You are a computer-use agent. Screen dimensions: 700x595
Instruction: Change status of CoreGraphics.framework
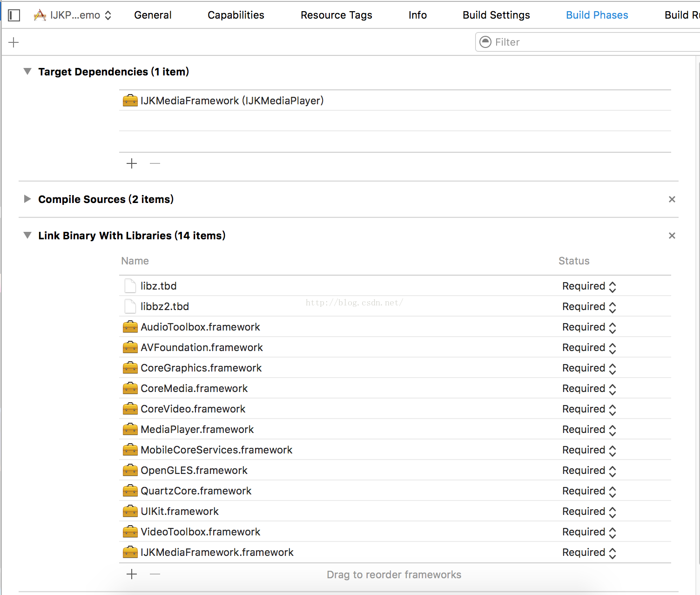(x=589, y=368)
